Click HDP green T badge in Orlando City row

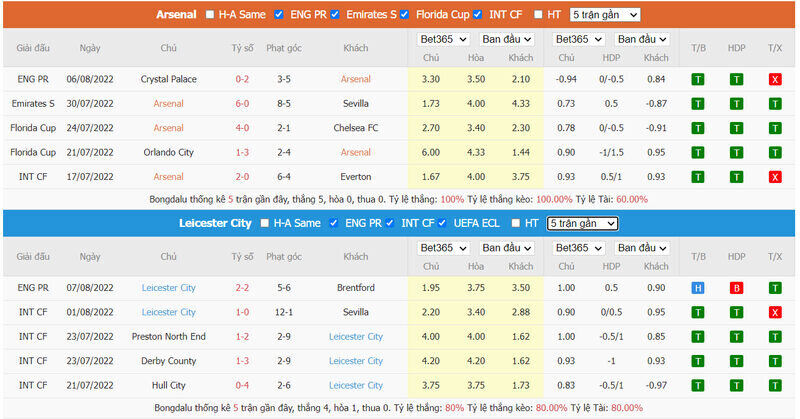pos(736,153)
